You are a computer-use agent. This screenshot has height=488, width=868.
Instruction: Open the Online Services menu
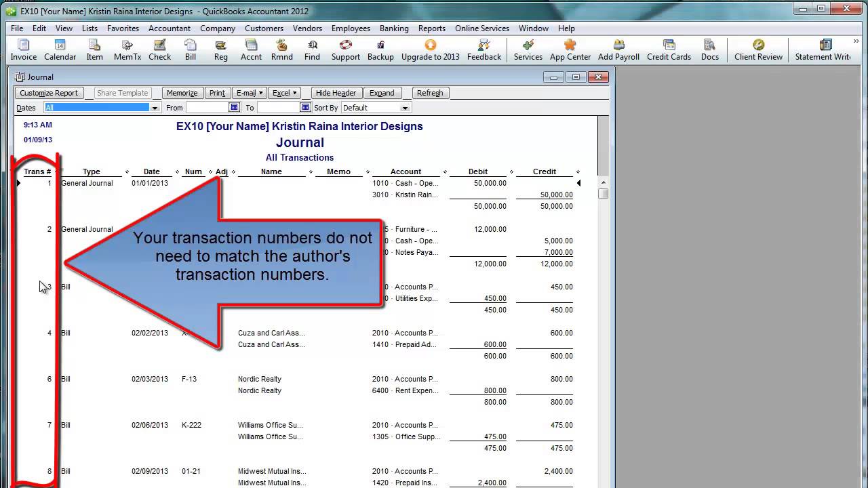[482, 28]
